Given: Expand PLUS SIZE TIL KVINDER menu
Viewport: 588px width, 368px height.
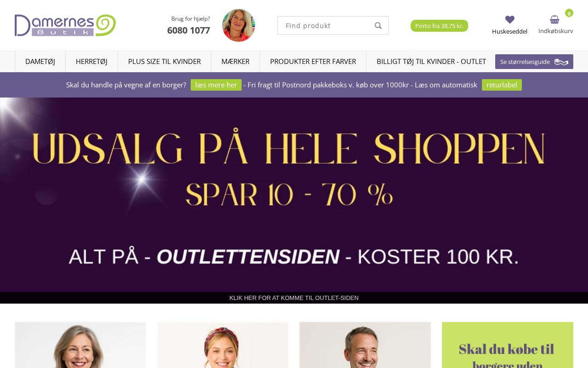Looking at the screenshot, I should click(164, 61).
